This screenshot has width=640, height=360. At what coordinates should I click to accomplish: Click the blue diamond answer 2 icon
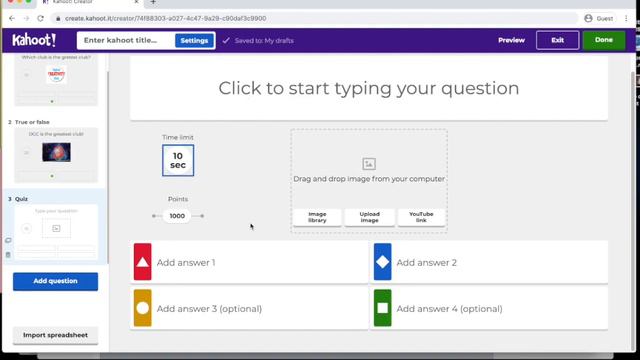point(382,262)
